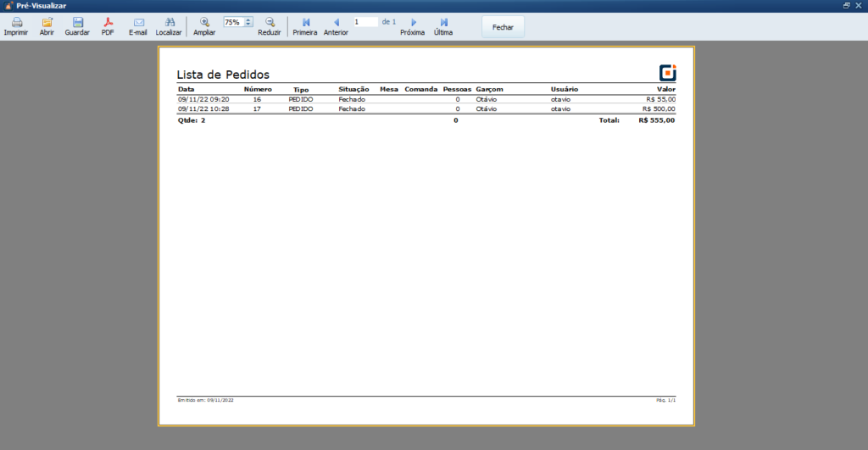868x450 pixels.
Task: Go to the Próxima page
Action: (x=413, y=23)
